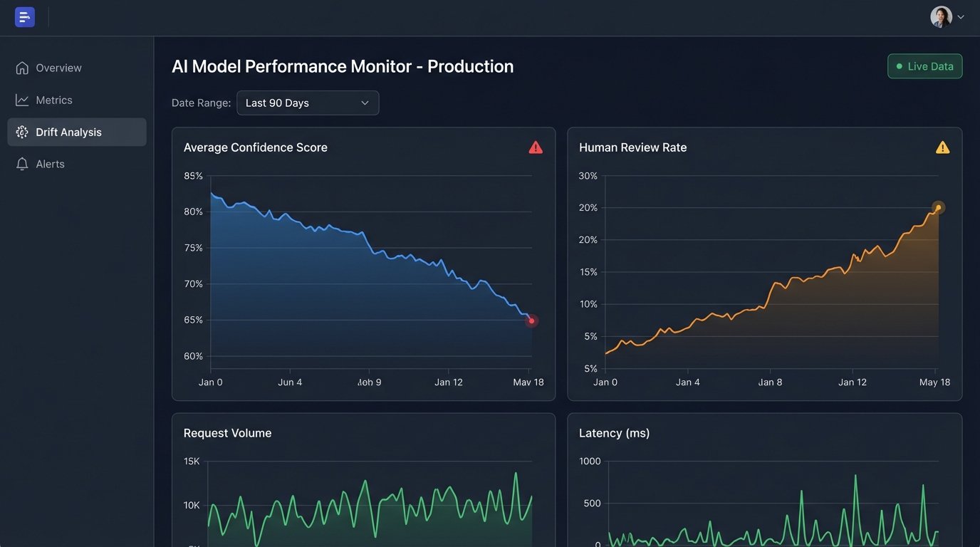The width and height of the screenshot is (980, 547).
Task: Expand the chevron in Last 90 Days selector
Action: tap(365, 103)
